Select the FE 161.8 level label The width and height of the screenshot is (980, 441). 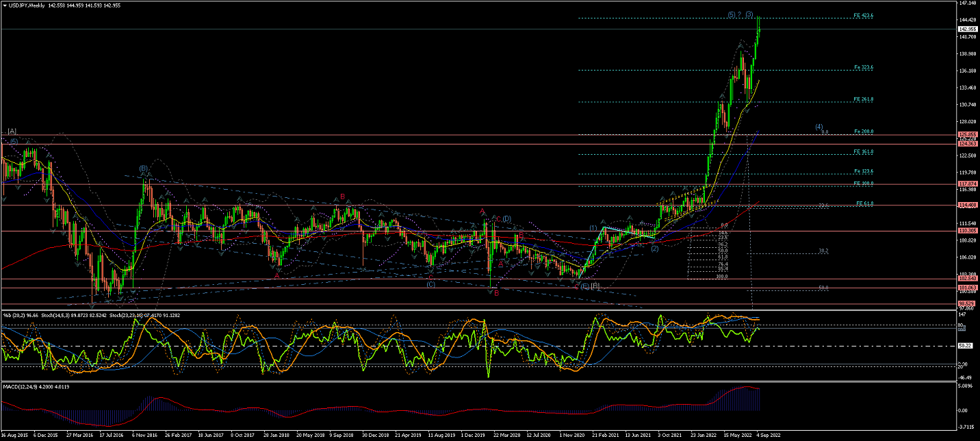pyautogui.click(x=863, y=151)
